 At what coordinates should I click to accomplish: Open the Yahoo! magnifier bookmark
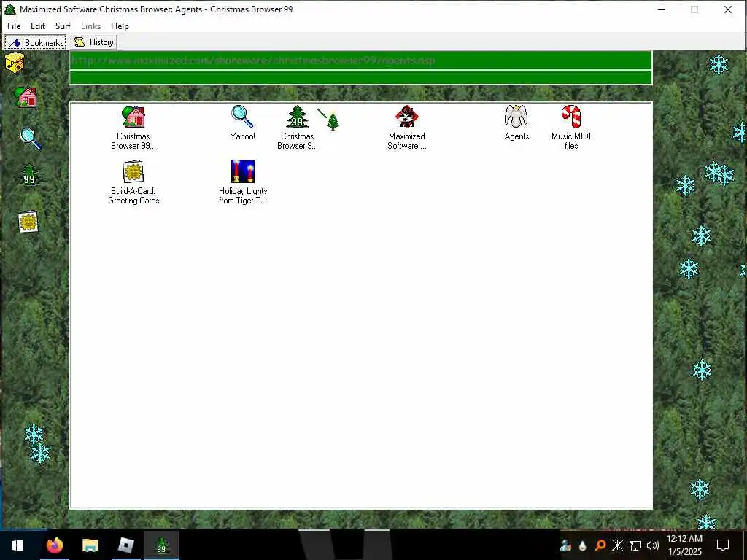pyautogui.click(x=242, y=117)
